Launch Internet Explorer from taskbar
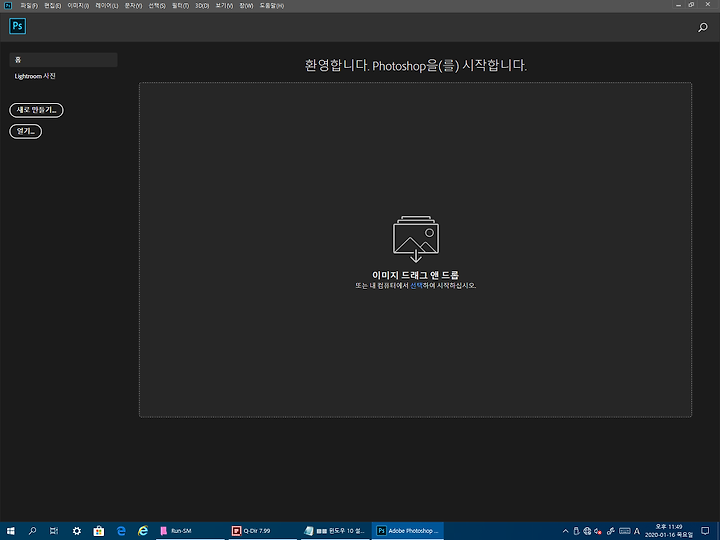The width and height of the screenshot is (720, 540). (143, 531)
